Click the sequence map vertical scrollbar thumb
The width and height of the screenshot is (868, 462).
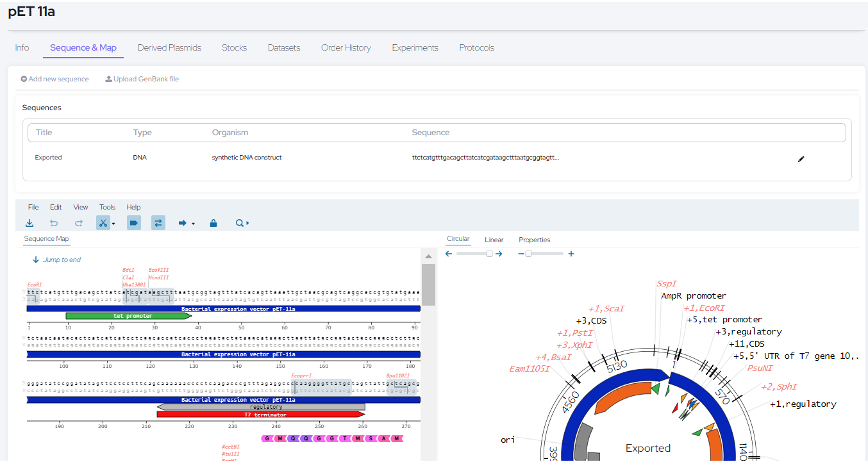tap(428, 285)
